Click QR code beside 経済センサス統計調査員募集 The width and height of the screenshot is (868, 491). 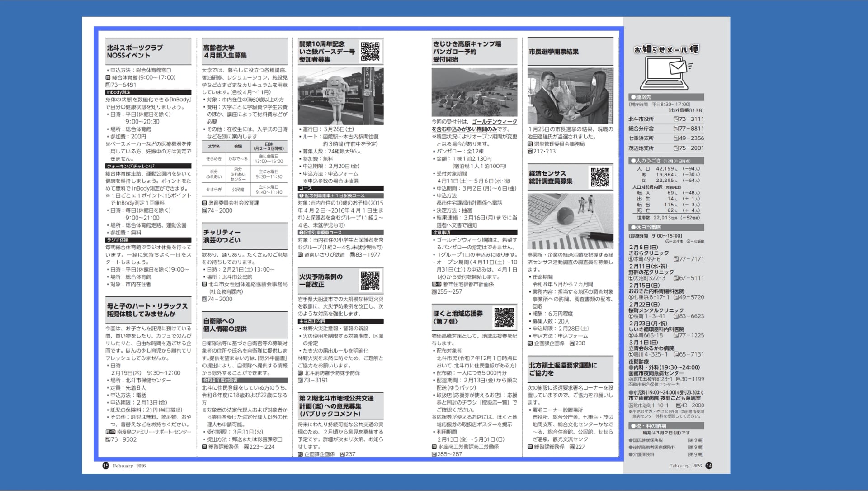600,177
